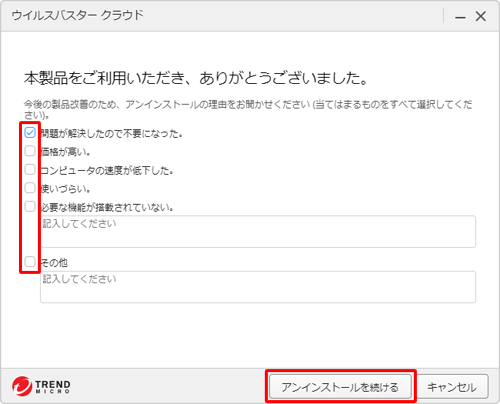
Task: Click the 'ウイルスバスター クラウド' window title
Action: click(77, 15)
